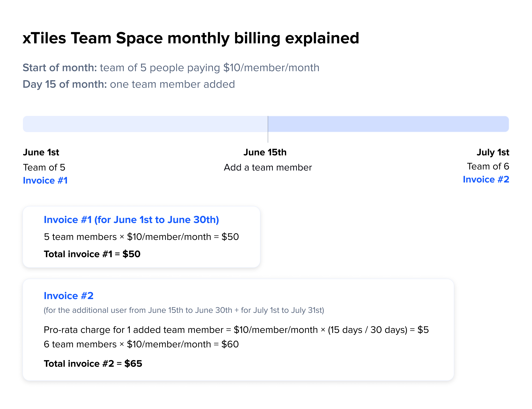Click the 'Pro-rata charge for 1 added team member' line
532x409 pixels.
(x=236, y=330)
